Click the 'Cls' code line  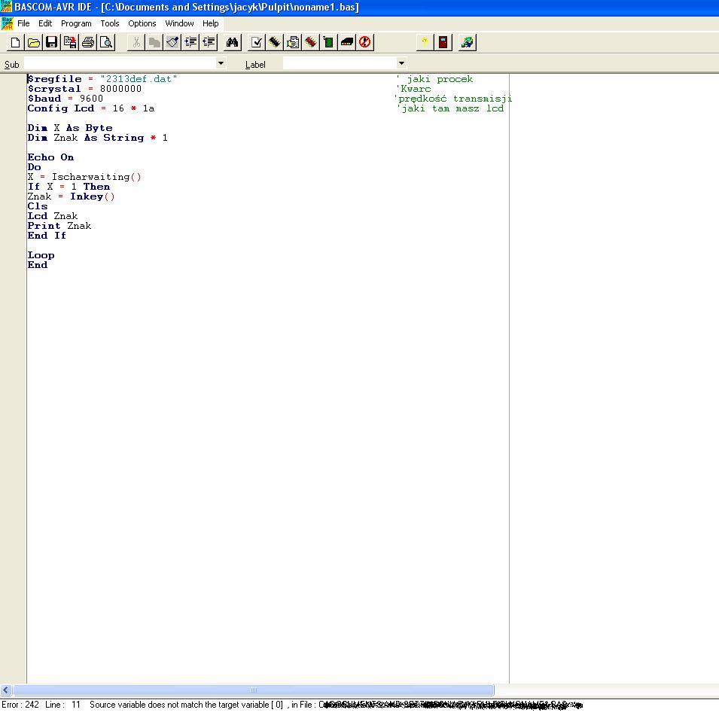(x=38, y=206)
